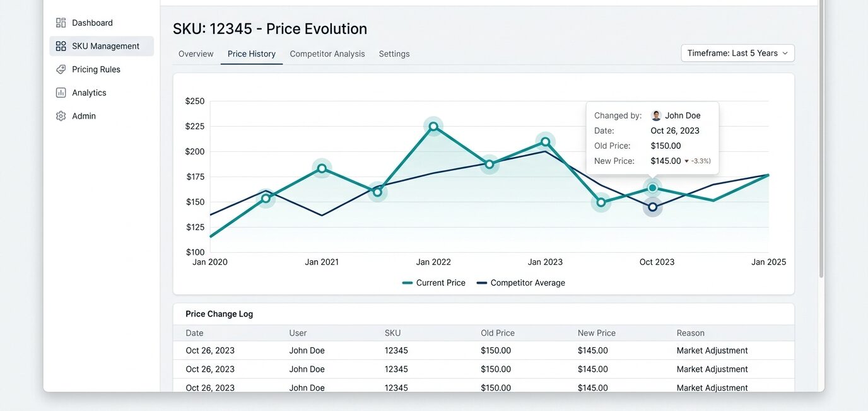868x411 pixels.
Task: Click the price decrease arrow in tooltip
Action: [686, 161]
